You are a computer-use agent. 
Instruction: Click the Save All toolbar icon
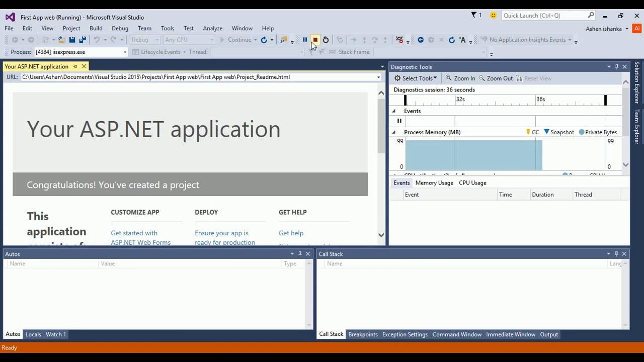click(x=83, y=40)
